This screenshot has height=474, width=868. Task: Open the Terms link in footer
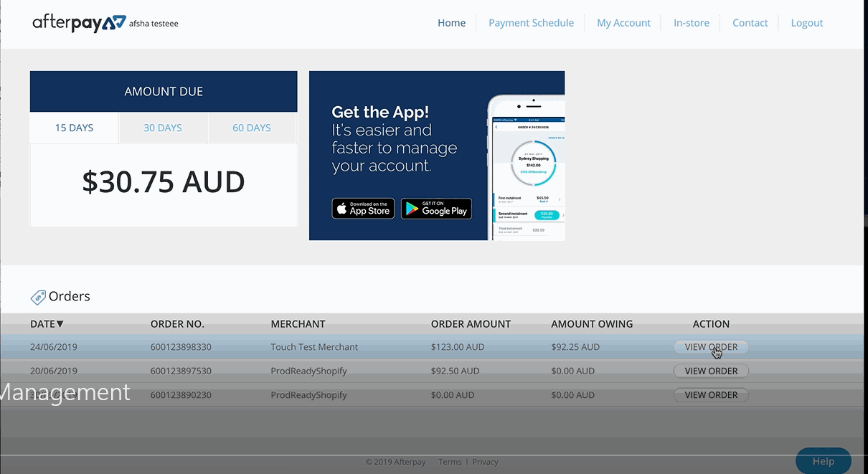coord(450,462)
